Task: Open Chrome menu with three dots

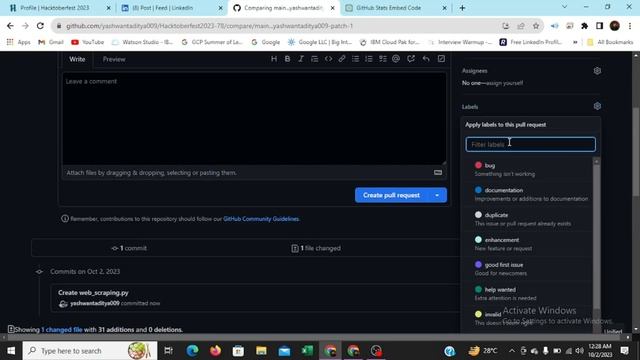Action: [x=630, y=26]
